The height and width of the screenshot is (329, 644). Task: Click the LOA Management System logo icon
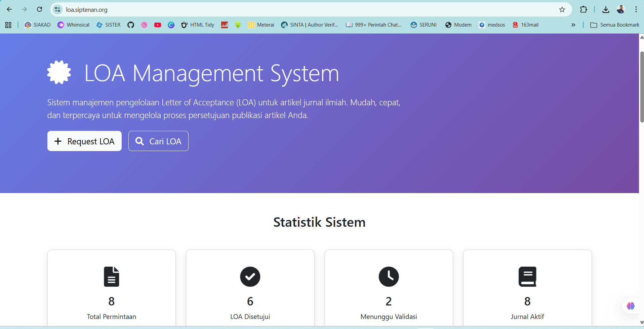click(59, 72)
